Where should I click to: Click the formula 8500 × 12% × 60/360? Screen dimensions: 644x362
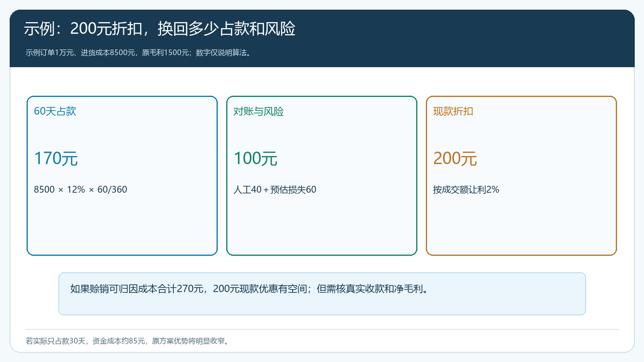pos(80,189)
